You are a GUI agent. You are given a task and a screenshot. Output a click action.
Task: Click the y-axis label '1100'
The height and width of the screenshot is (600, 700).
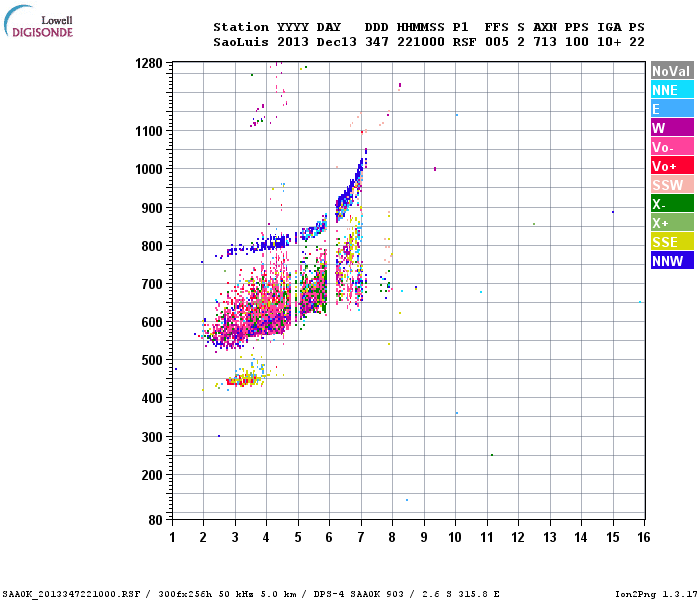(149, 131)
